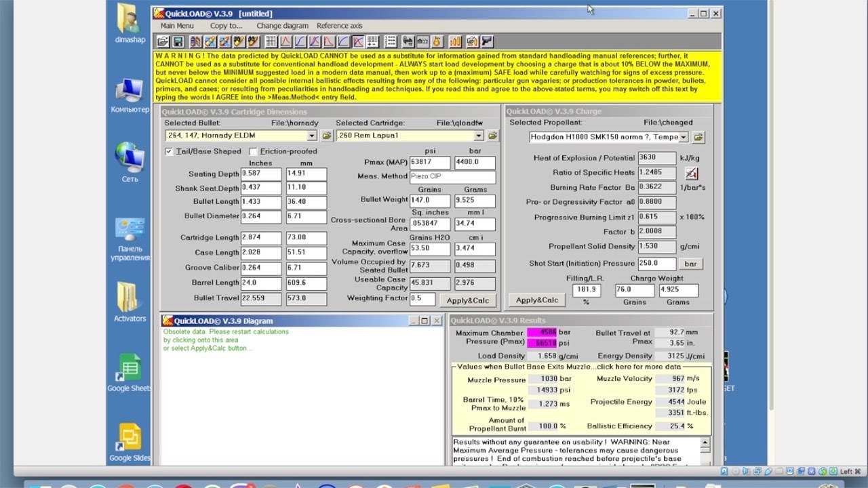The height and width of the screenshot is (488, 868).
Task: Click the Charge Weight Grains input field
Action: coord(635,291)
